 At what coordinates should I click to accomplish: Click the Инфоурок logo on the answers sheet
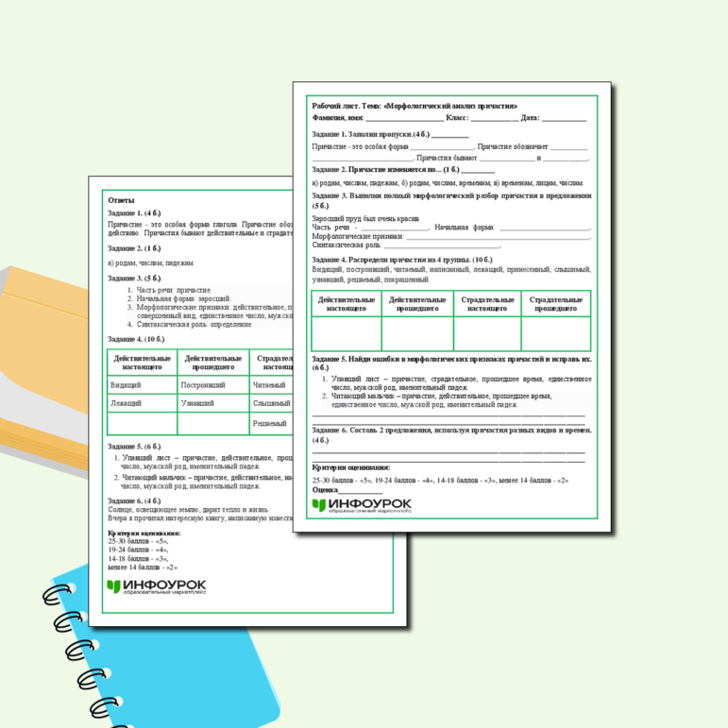[x=156, y=586]
